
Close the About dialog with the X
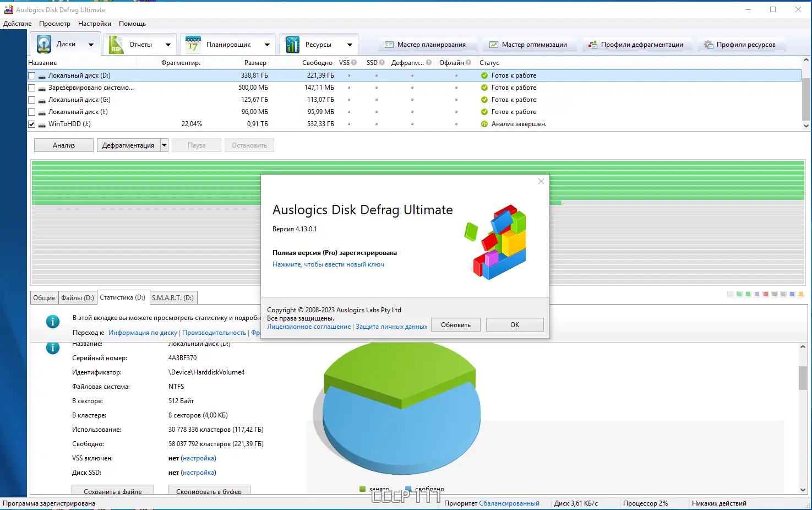[x=541, y=181]
